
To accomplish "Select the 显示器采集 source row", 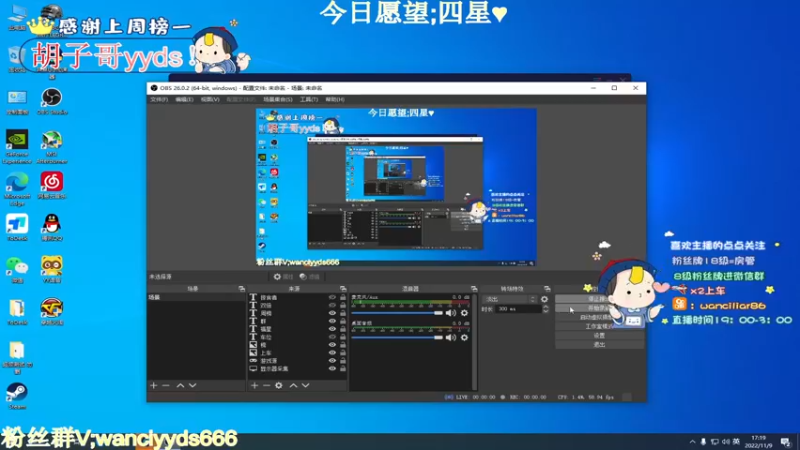I will coord(297,368).
